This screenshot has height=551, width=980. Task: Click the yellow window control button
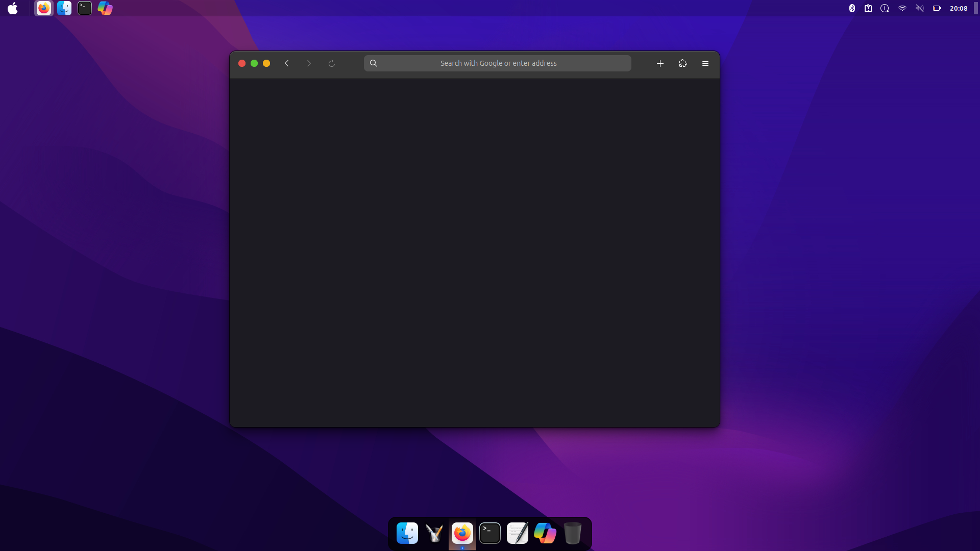click(x=266, y=63)
